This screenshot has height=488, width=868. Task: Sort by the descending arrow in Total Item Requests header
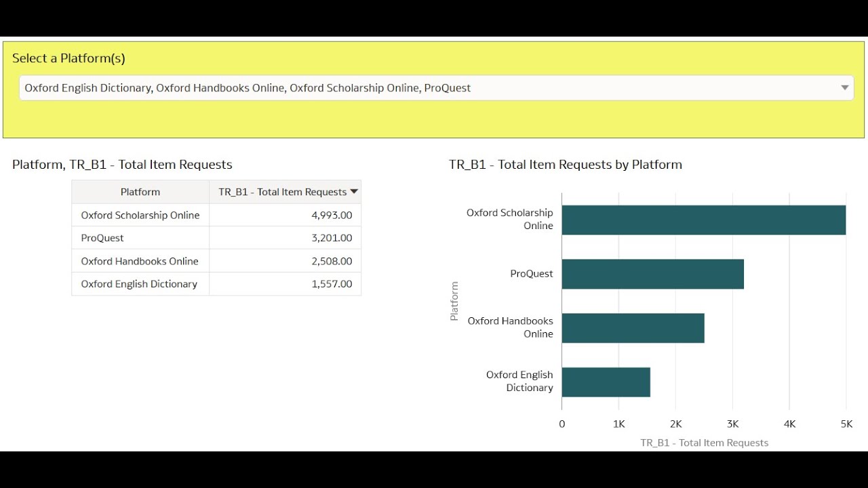[354, 192]
